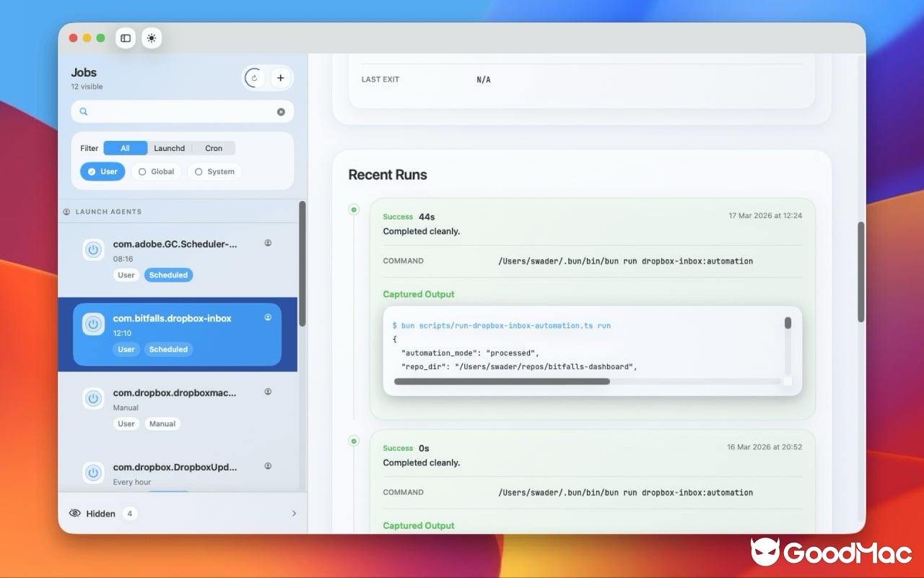Select the Global radio button
924x578 pixels.
pos(156,171)
